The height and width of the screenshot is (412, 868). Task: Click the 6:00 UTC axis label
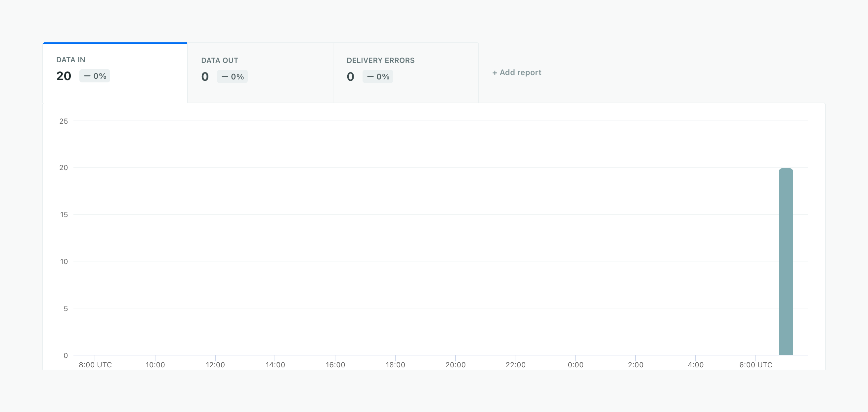tap(756, 365)
